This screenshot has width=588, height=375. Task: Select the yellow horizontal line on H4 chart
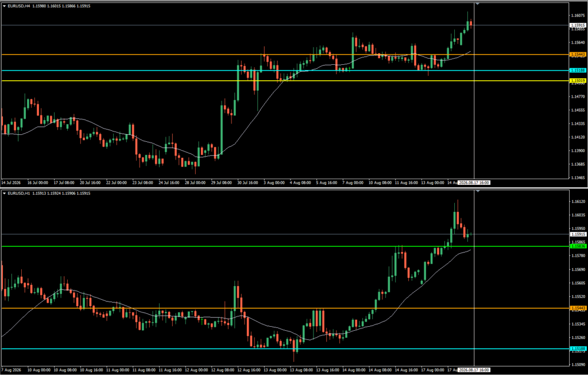click(x=285, y=80)
